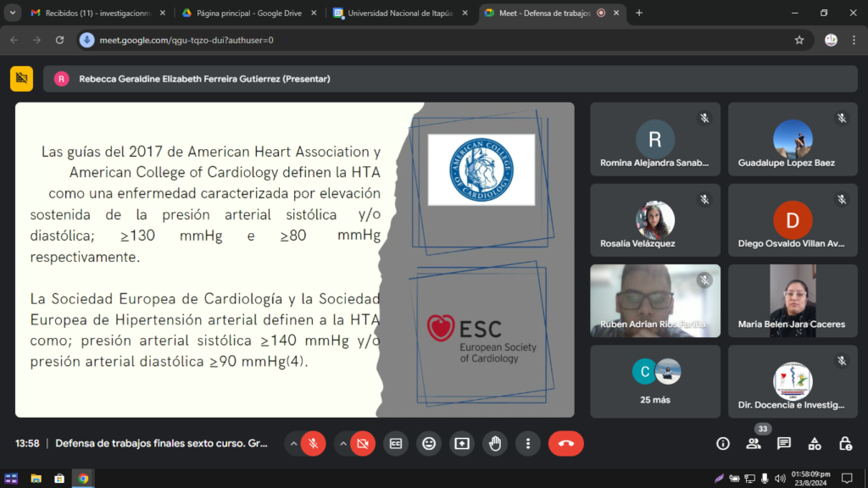
Task: Click the present screen icon
Action: click(x=462, y=443)
